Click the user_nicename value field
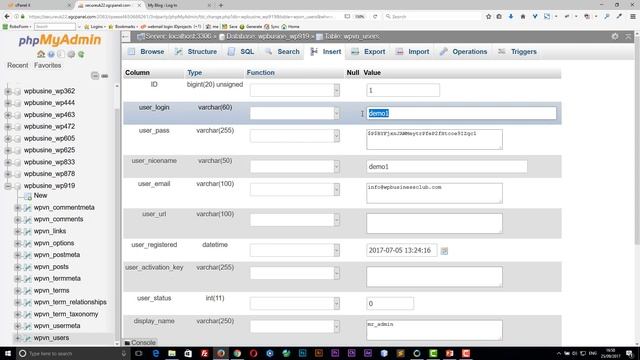This screenshot has width=640, height=360. click(x=447, y=167)
